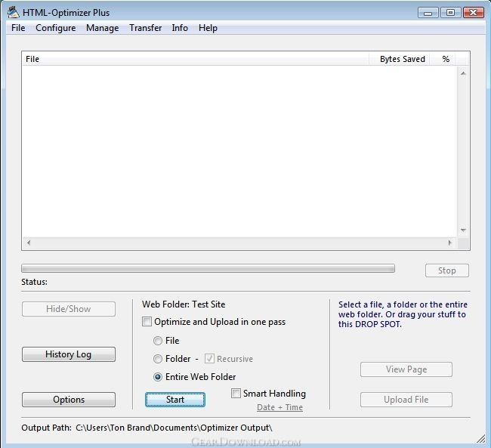Viewport: 491px width, 448px height.
Task: Click the Start button
Action: click(x=175, y=400)
